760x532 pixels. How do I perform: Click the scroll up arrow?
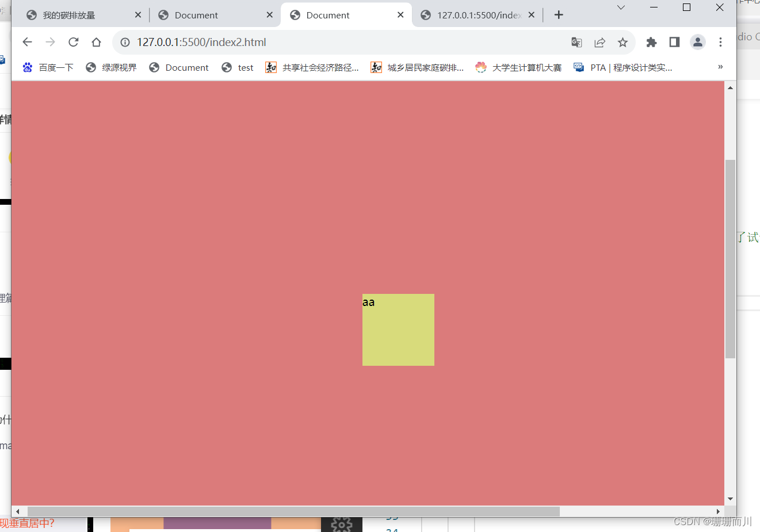tap(730, 87)
